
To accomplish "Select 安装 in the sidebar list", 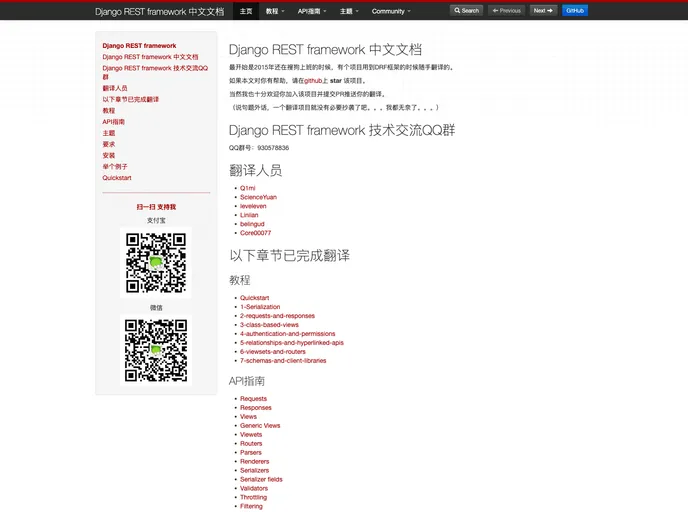I will pos(108,155).
